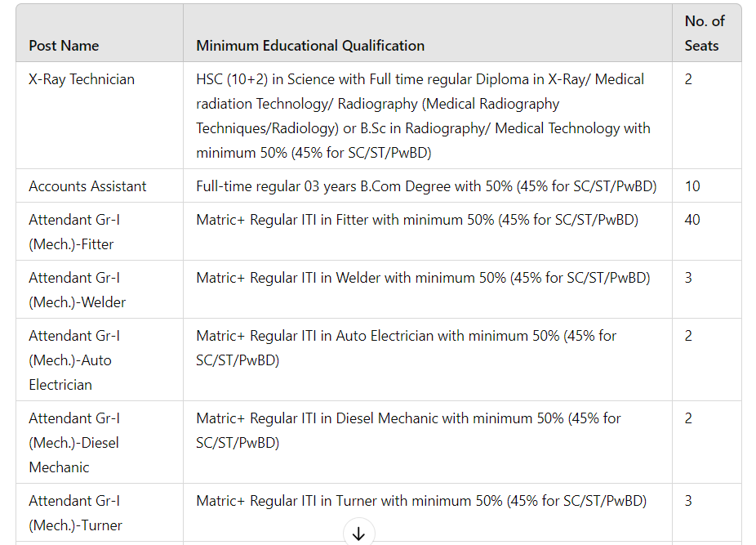756x545 pixels.
Task: Click the scroll-down arrow button
Action: click(x=358, y=533)
